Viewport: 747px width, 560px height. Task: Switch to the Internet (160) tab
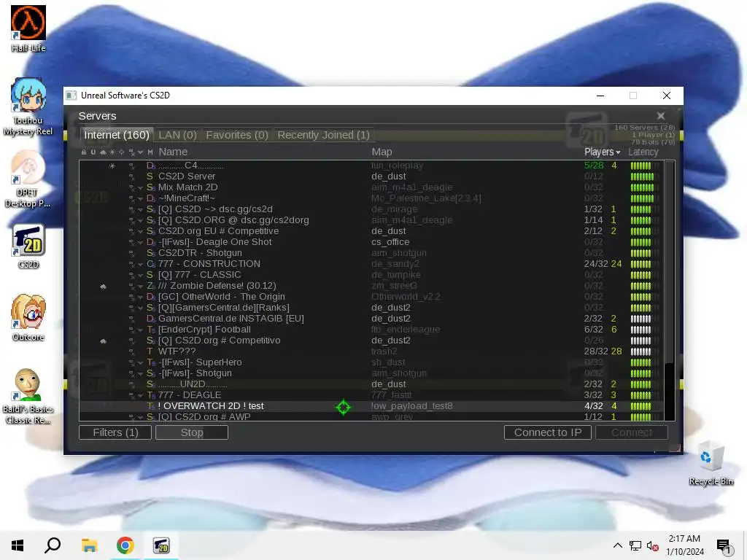(x=116, y=135)
